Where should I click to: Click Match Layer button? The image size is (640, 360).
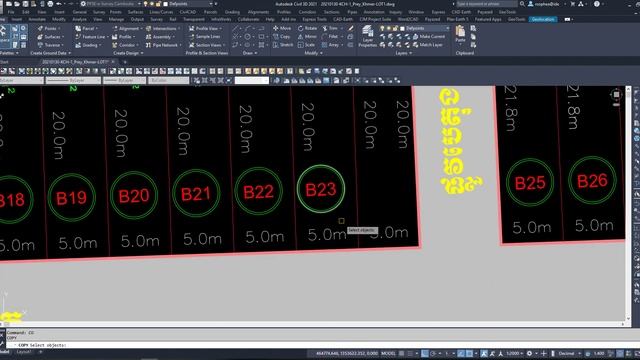[428, 44]
